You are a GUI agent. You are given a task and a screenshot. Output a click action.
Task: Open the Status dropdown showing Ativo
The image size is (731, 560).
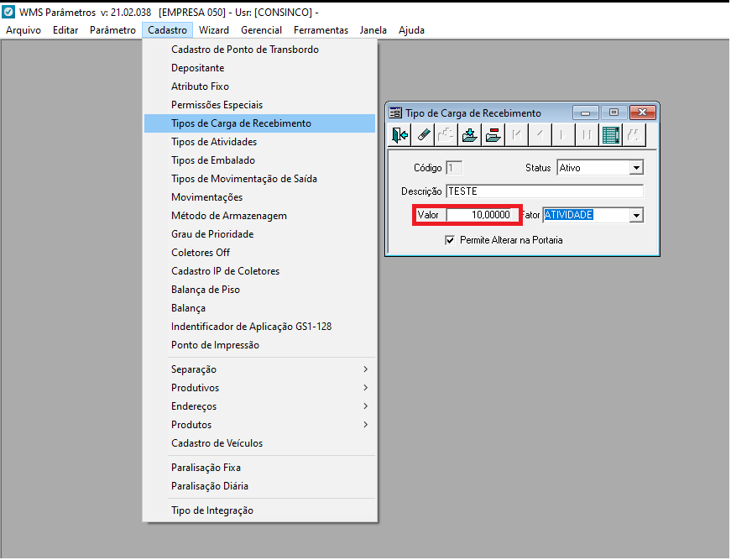pos(636,168)
